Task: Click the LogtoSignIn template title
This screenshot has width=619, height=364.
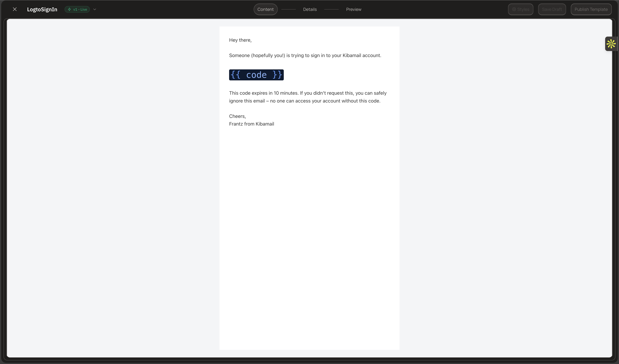Action: coord(42,9)
